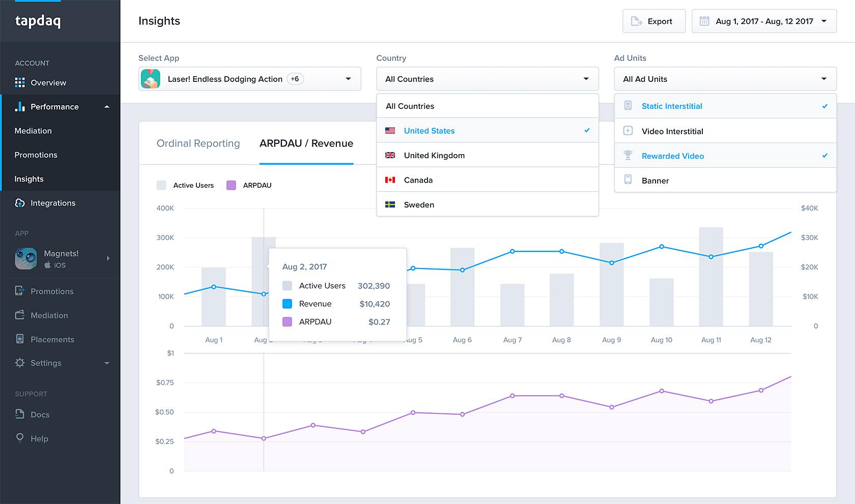Click the Rewarded Video trophy icon
This screenshot has width=855, height=504.
tap(628, 156)
